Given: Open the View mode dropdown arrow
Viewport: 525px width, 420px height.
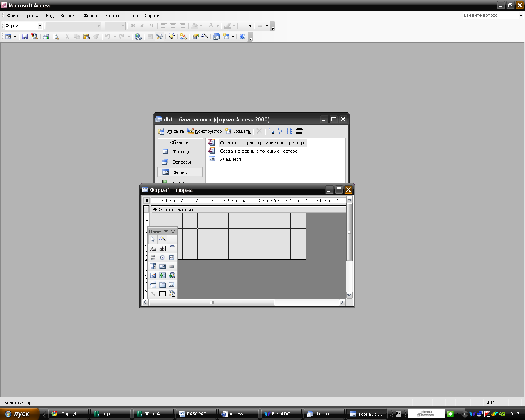Looking at the screenshot, I should tap(15, 37).
